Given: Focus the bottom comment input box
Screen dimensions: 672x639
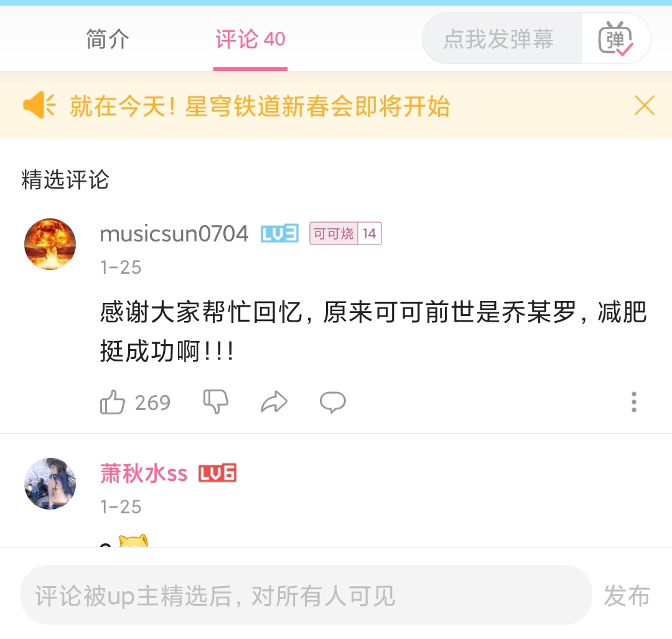Looking at the screenshot, I should pos(306,595).
